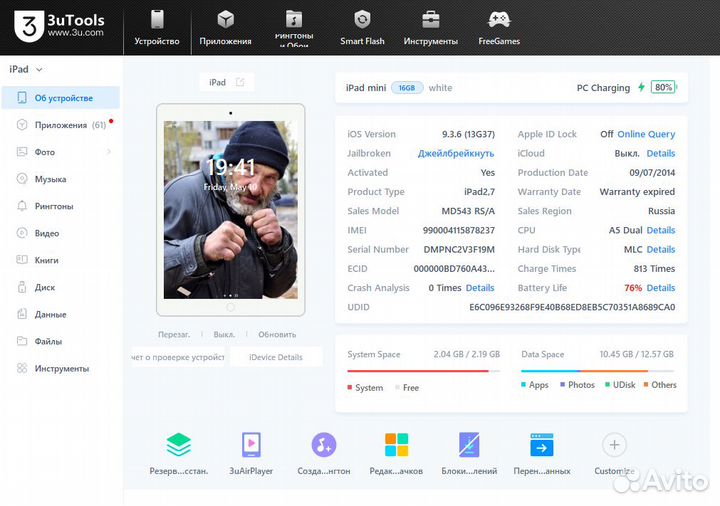Click the Диск sidebar icon
The height and width of the screenshot is (506, 720).
click(22, 287)
